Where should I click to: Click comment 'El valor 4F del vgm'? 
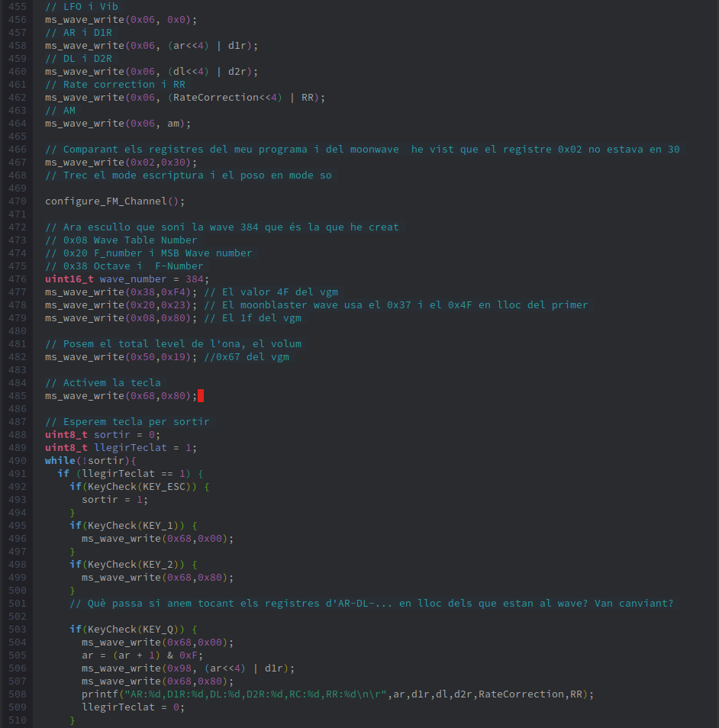coord(271,292)
